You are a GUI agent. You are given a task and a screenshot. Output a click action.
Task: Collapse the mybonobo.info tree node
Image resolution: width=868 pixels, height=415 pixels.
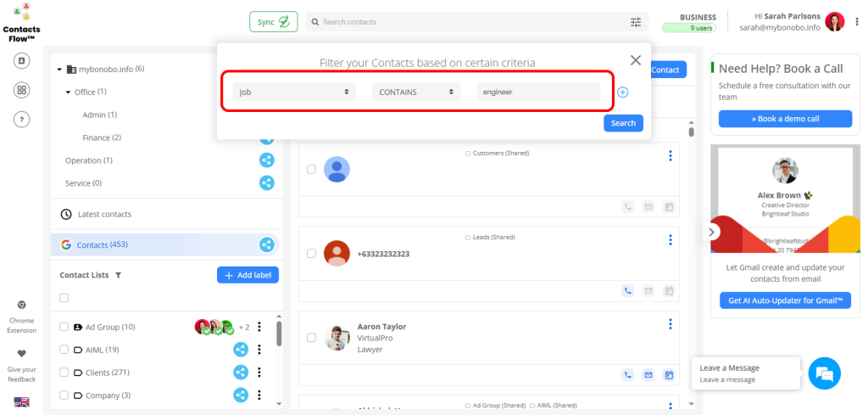click(59, 70)
